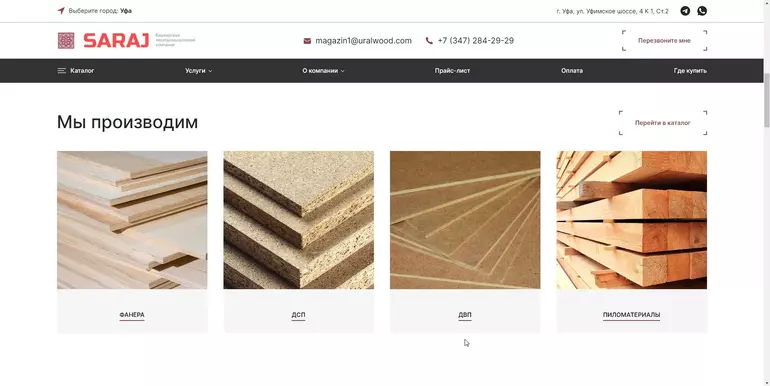Click the chipboard ДСП photo
Viewport: 770px width, 386px height.
299,220
